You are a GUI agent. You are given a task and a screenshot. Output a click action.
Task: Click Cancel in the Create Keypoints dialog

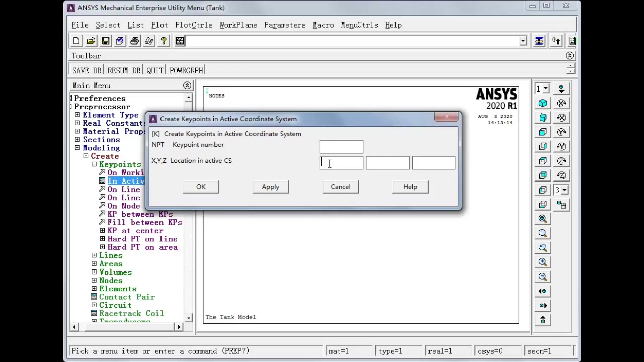pyautogui.click(x=341, y=187)
